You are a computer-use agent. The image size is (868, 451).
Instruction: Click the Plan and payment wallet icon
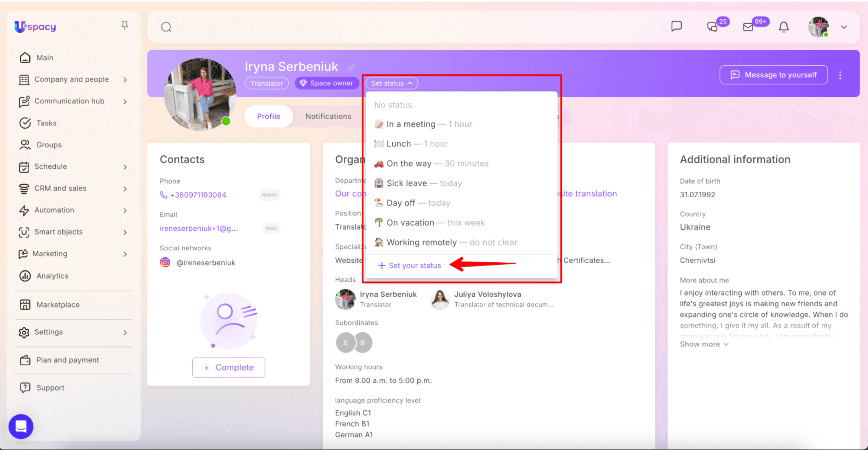[x=25, y=360]
